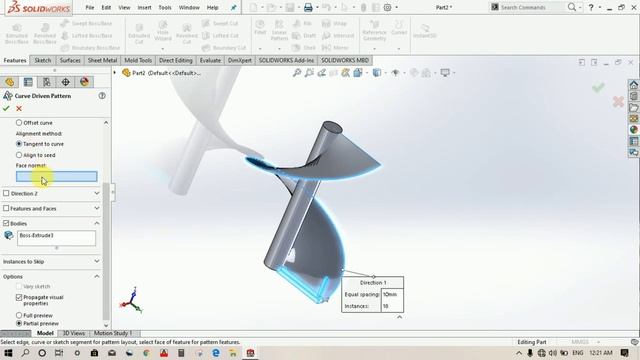
Task: Collapse the Options section chevron
Action: tap(97, 276)
